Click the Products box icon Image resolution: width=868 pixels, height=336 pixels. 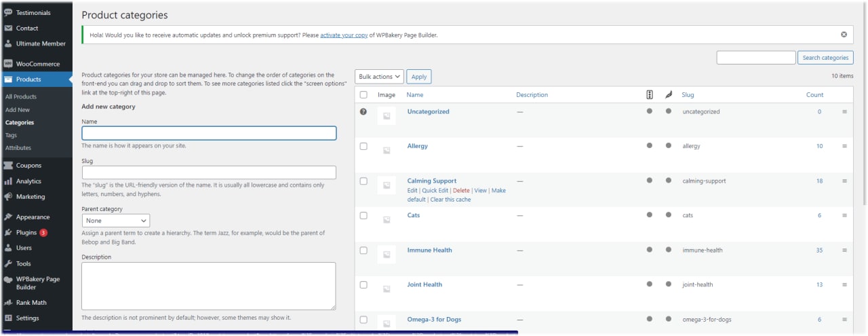[x=8, y=79]
